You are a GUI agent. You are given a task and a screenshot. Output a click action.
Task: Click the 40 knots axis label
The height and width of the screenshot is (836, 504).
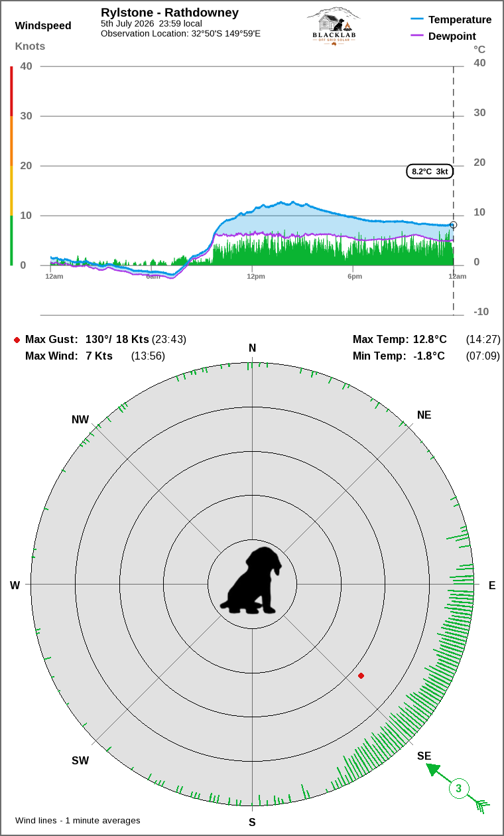[26, 66]
